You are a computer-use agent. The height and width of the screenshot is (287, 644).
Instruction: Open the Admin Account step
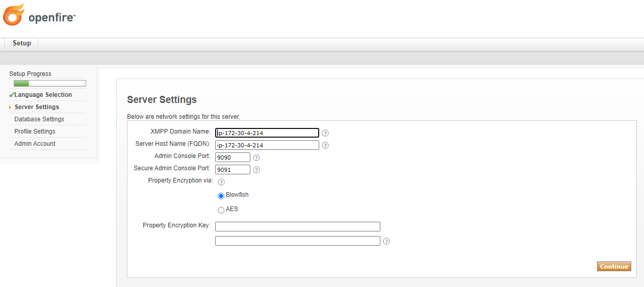(x=35, y=144)
